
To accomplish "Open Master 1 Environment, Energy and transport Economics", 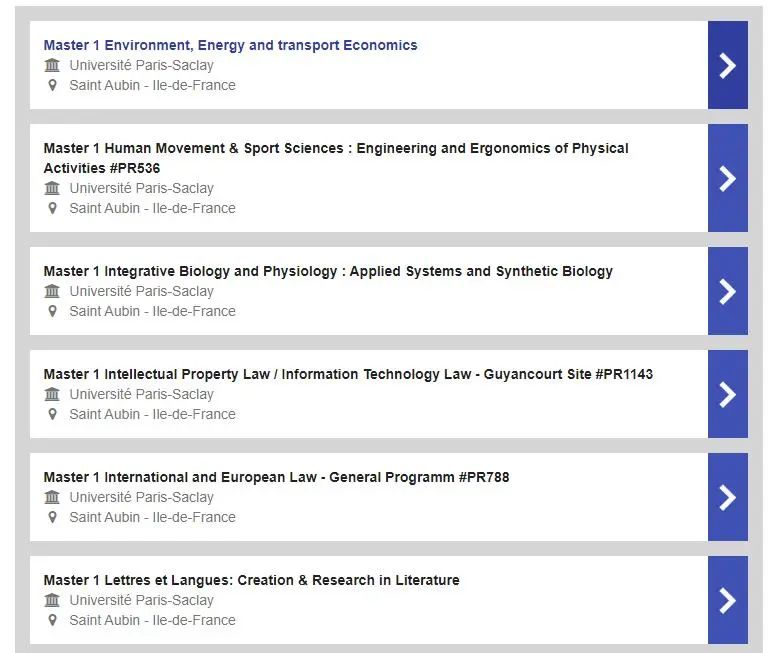I will pos(230,45).
